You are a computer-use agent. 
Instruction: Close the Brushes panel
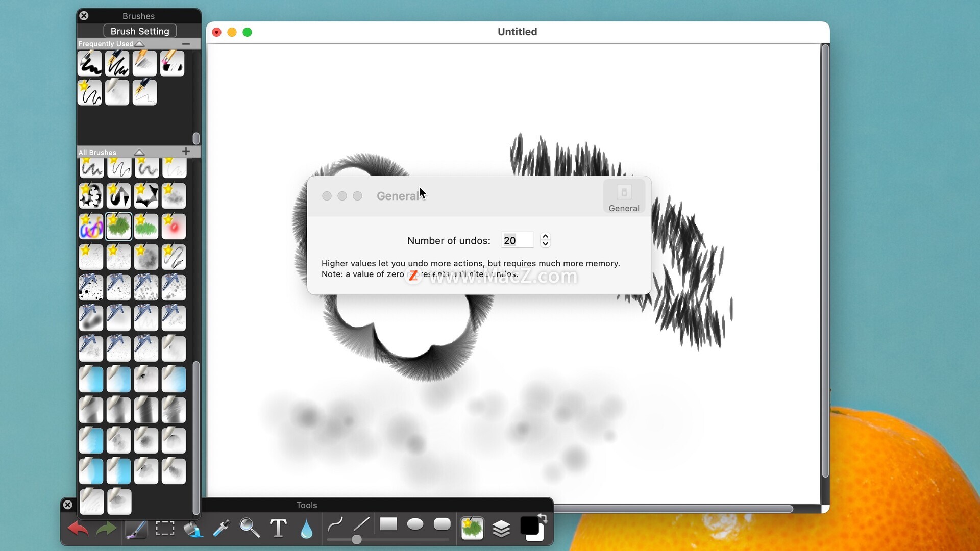click(84, 16)
